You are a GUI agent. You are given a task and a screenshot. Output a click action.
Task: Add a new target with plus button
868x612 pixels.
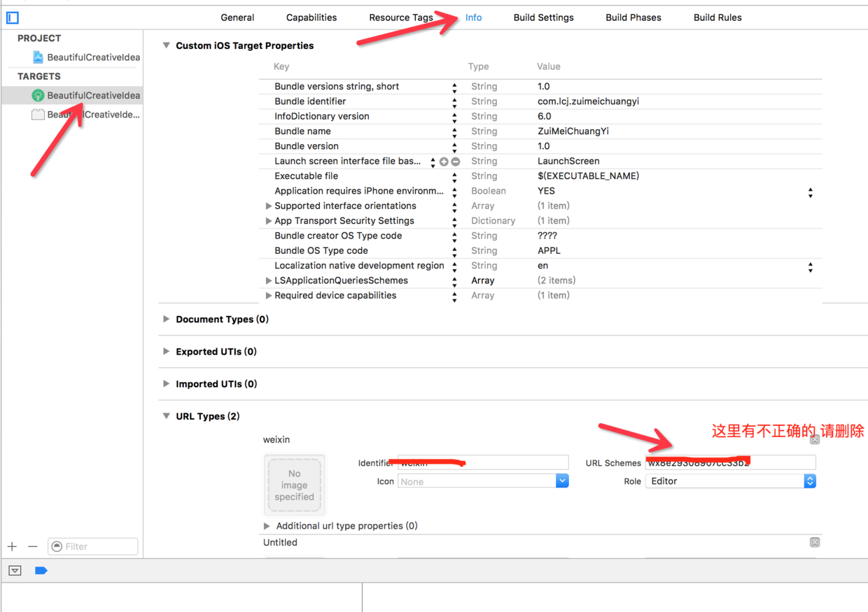[12, 546]
